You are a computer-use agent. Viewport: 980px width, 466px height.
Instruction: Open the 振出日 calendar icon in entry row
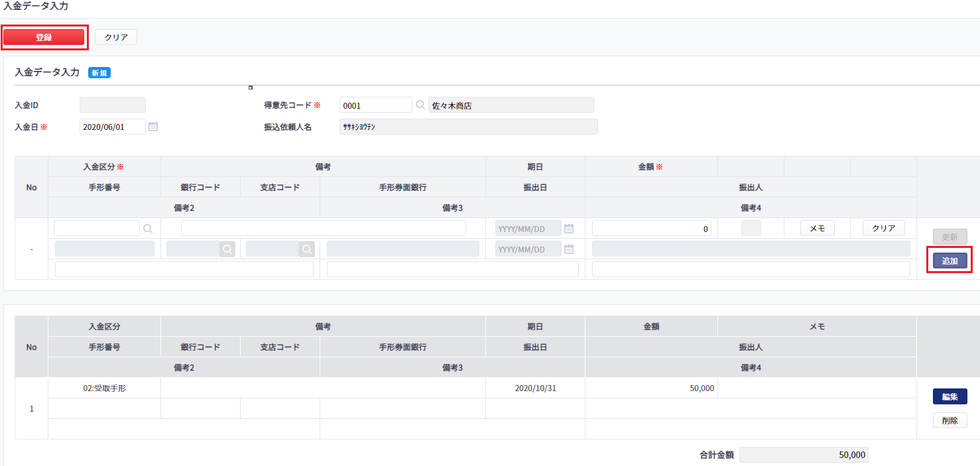569,249
